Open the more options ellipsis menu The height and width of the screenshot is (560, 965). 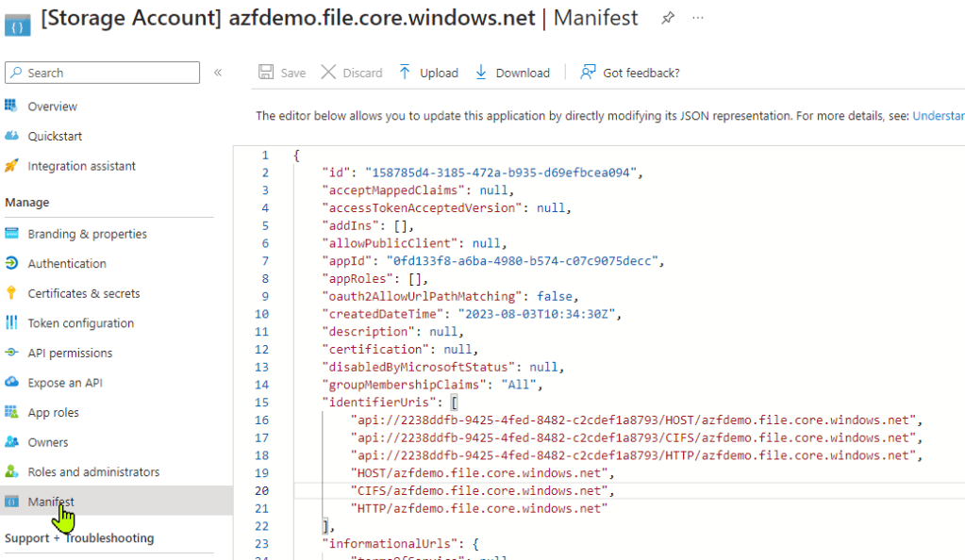pyautogui.click(x=698, y=18)
